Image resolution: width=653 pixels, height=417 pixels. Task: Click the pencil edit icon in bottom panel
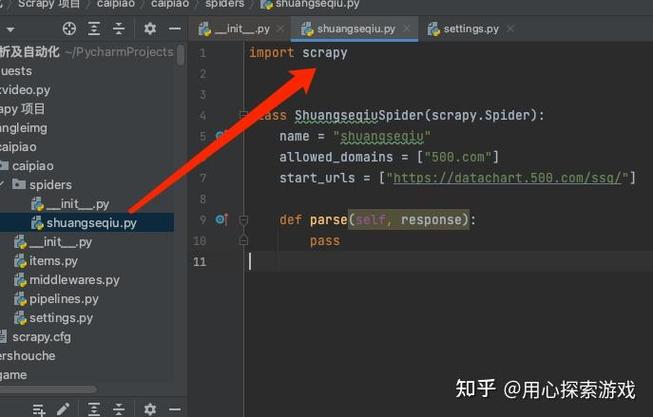(x=63, y=408)
